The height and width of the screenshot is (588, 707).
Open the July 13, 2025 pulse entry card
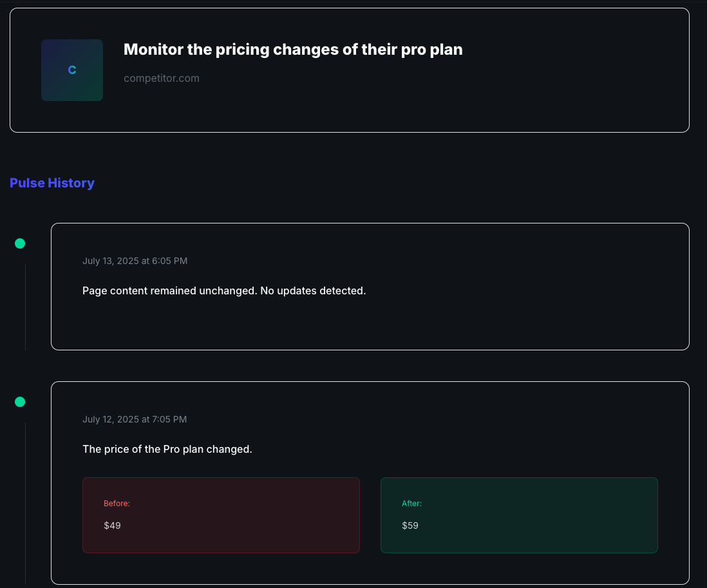coord(370,287)
